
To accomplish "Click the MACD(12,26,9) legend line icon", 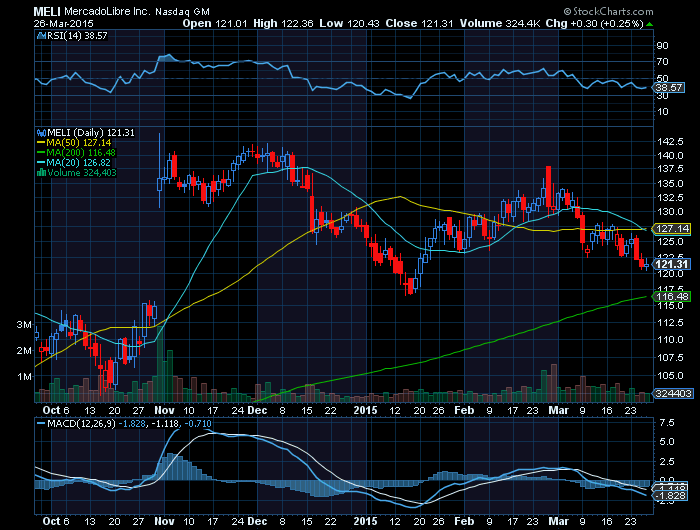I will pyautogui.click(x=41, y=423).
